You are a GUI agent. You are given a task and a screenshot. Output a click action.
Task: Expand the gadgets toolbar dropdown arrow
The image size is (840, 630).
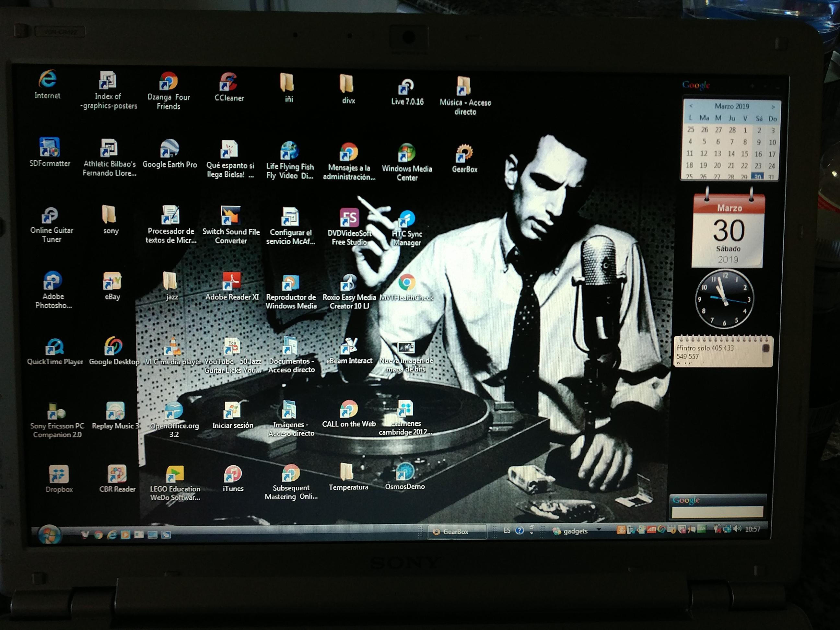[599, 529]
